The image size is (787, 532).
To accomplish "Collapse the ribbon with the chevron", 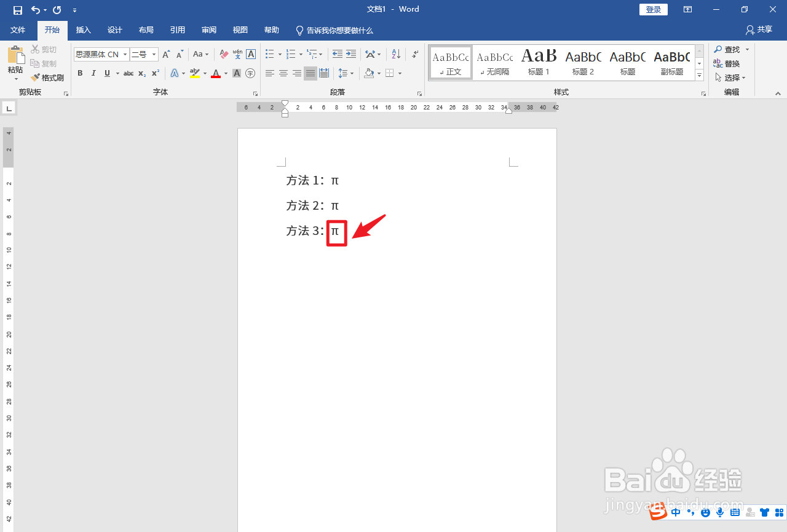I will (778, 93).
